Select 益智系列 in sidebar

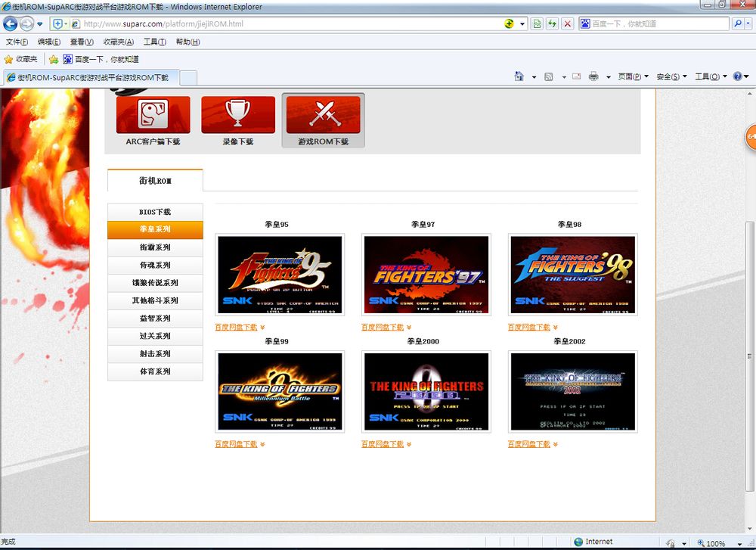[155, 319]
